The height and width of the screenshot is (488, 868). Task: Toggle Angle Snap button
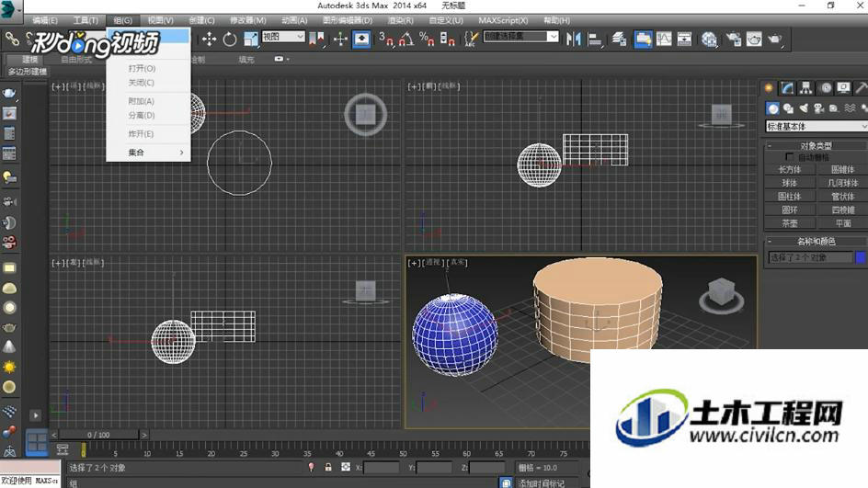click(x=405, y=39)
